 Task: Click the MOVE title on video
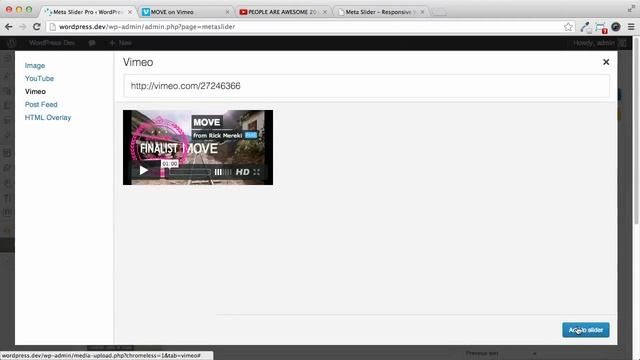point(207,122)
